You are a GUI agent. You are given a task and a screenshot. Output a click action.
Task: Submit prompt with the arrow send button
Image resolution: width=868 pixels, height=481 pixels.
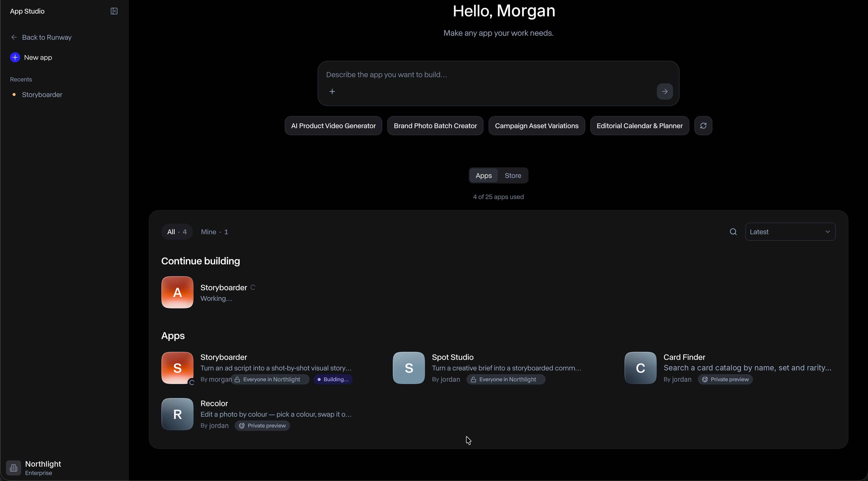coord(665,91)
